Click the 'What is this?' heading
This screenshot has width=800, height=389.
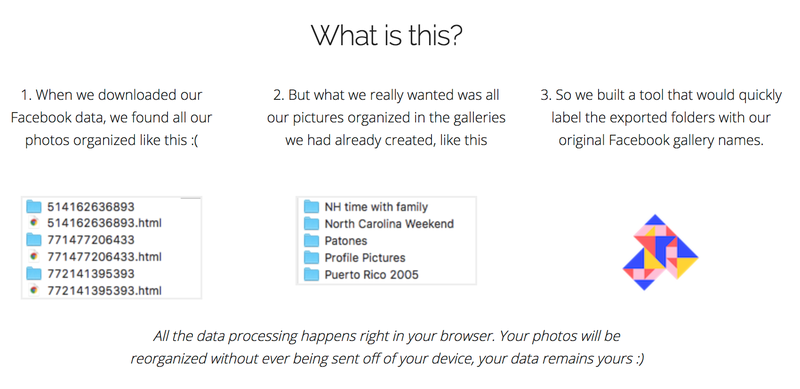(387, 36)
